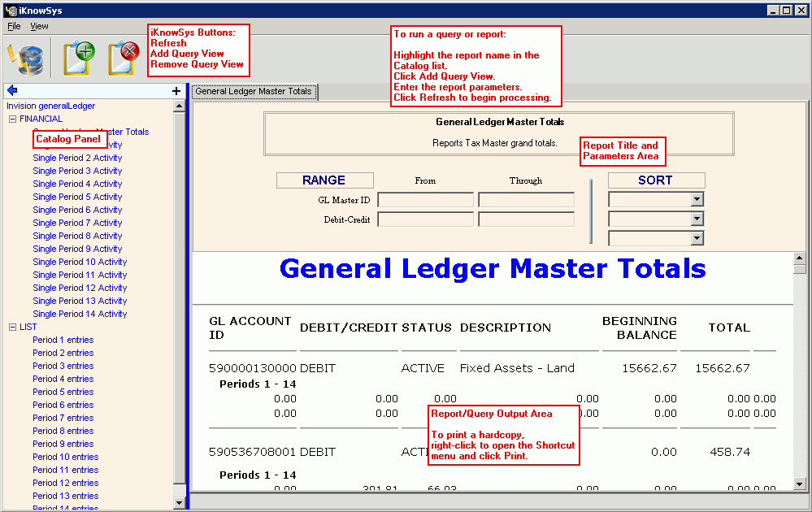Click the Debit-Credit Through field
This screenshot has width=812, height=512.
pos(526,219)
